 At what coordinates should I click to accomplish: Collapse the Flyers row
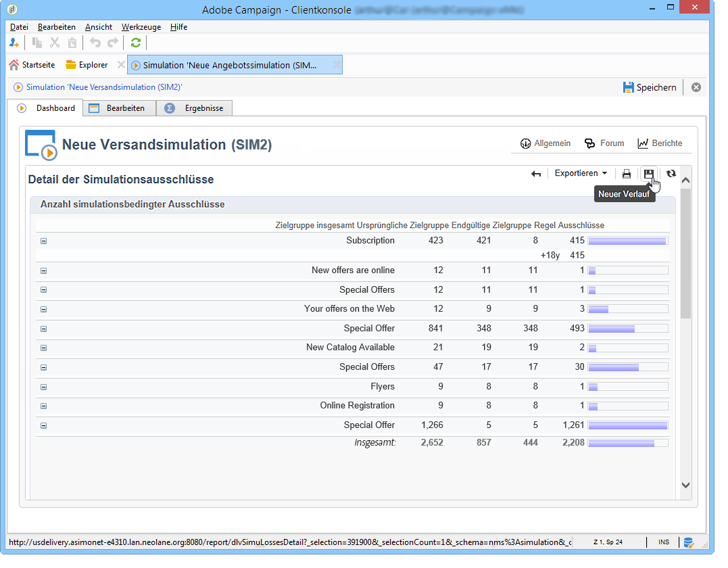(44, 387)
